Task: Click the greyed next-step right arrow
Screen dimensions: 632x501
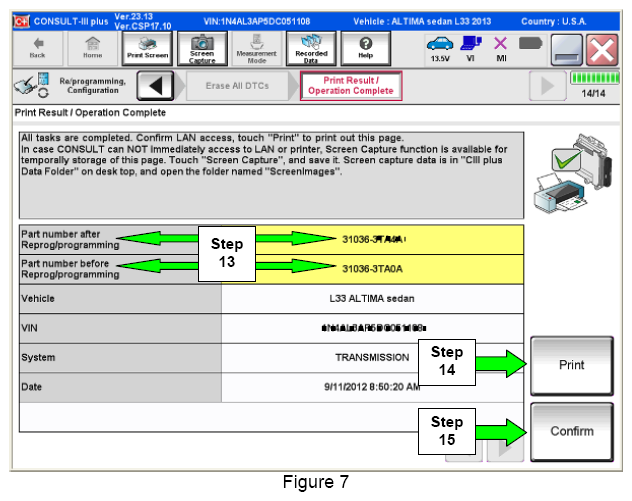Action: [547, 86]
